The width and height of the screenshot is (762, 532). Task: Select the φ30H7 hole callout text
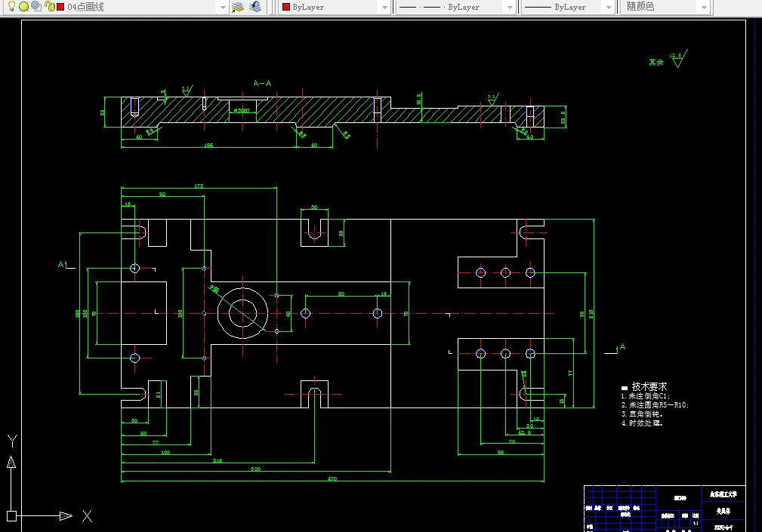242,111
